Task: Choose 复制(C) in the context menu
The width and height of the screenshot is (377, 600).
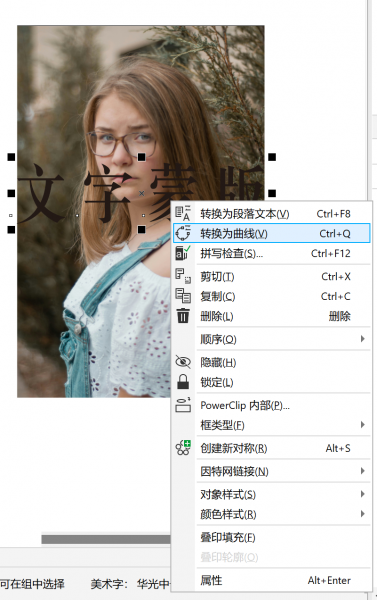Action: tap(272, 296)
